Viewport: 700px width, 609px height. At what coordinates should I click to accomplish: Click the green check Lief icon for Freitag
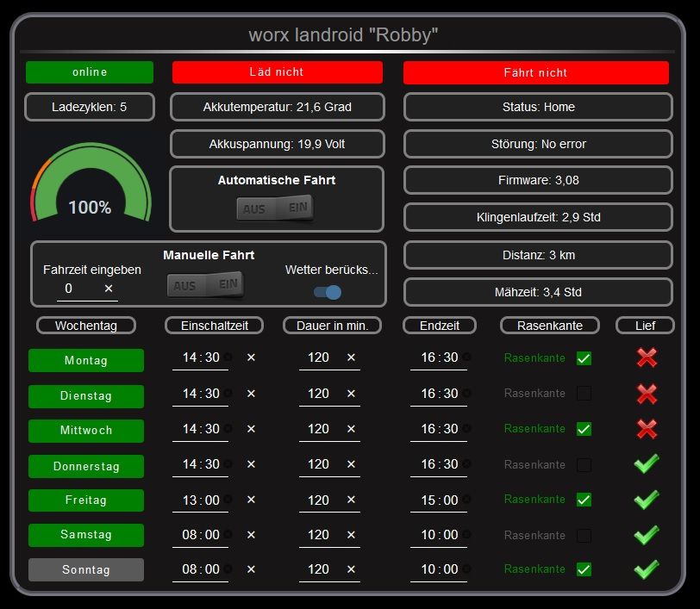[647, 500]
